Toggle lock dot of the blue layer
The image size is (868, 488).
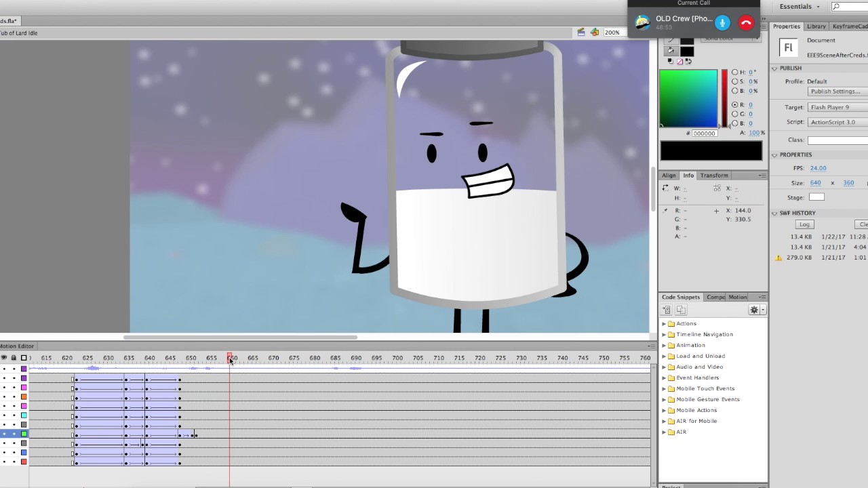[14, 453]
